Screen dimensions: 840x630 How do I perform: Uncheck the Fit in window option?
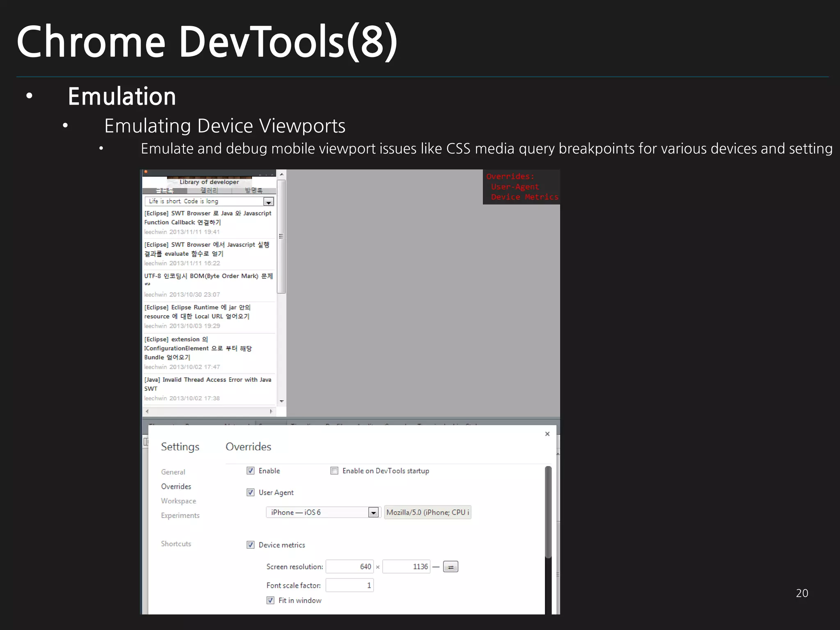pos(270,600)
